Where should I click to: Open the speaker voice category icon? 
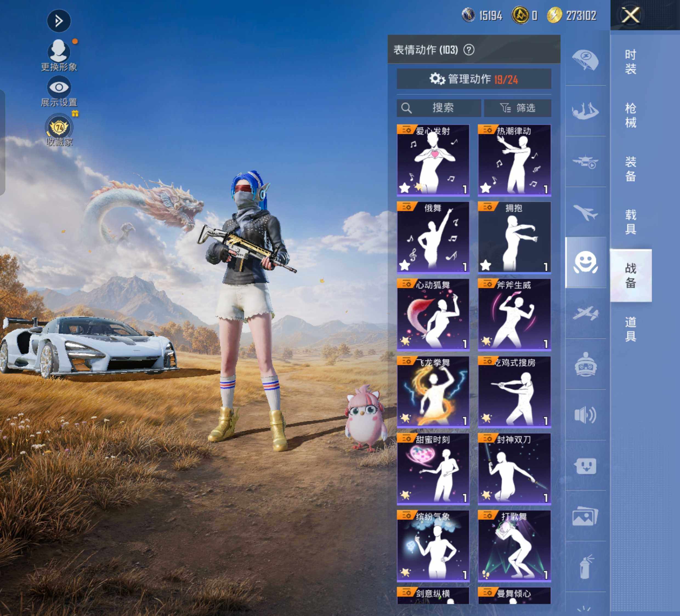tap(585, 415)
